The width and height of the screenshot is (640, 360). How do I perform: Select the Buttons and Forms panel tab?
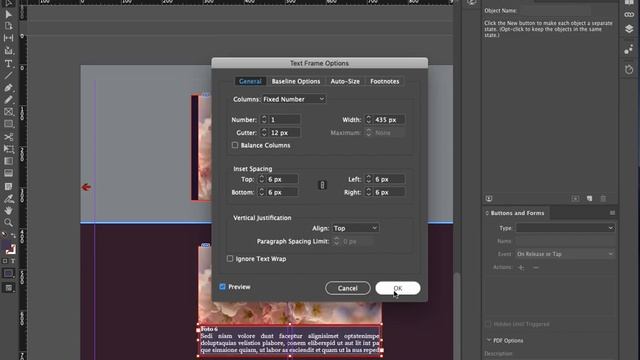click(517, 213)
